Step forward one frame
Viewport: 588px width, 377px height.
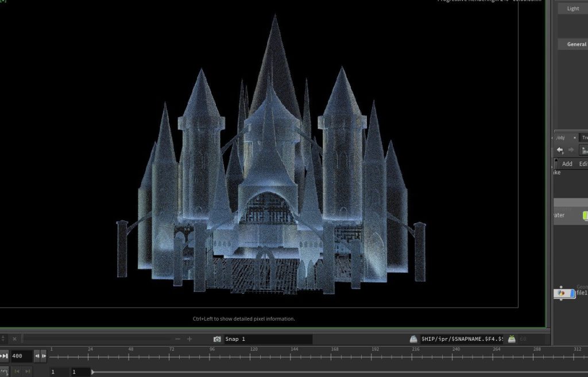point(44,356)
